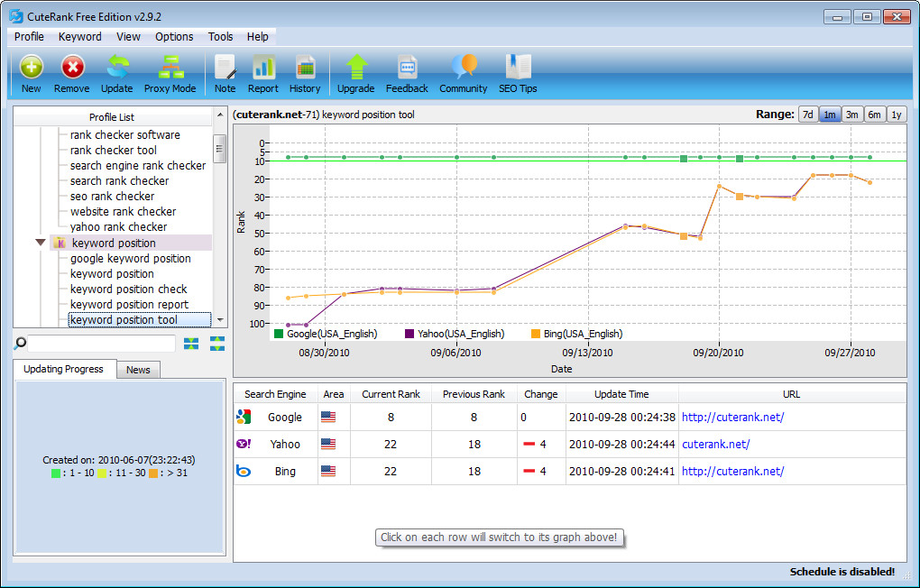920x588 pixels.
Task: Select keyword 'yahoo rank checker'
Action: point(118,226)
